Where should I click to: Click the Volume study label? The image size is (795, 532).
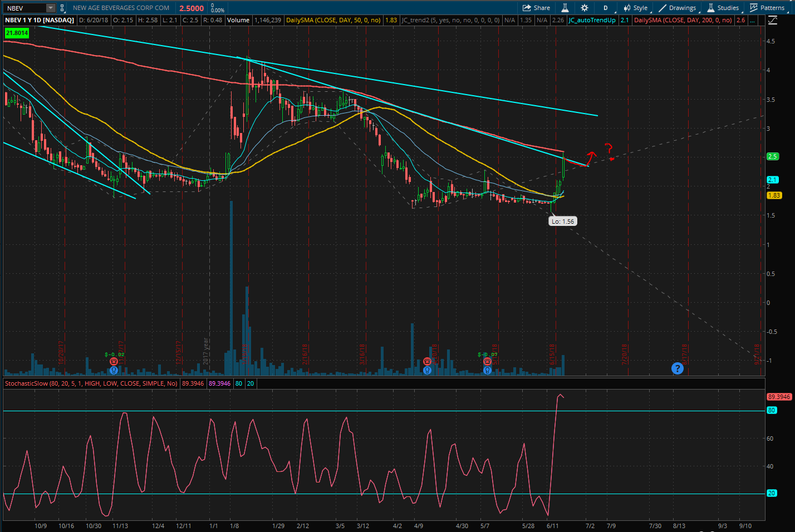pos(238,20)
